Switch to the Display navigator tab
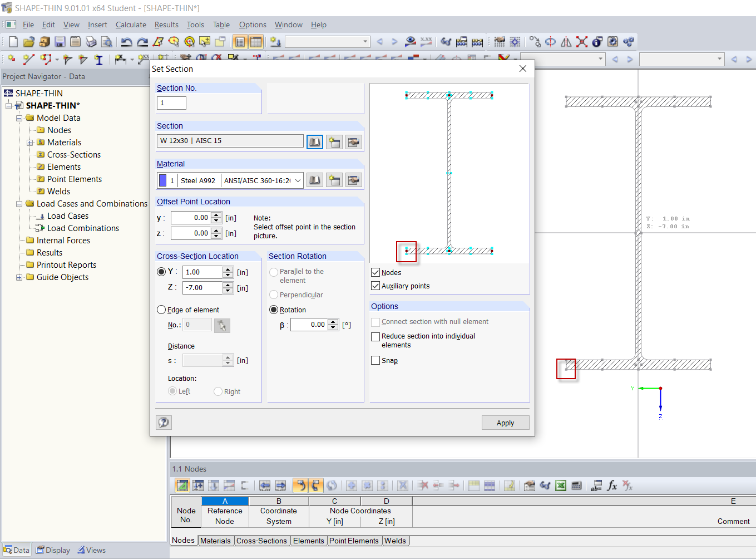Image resolution: width=756 pixels, height=559 pixels. point(53,550)
